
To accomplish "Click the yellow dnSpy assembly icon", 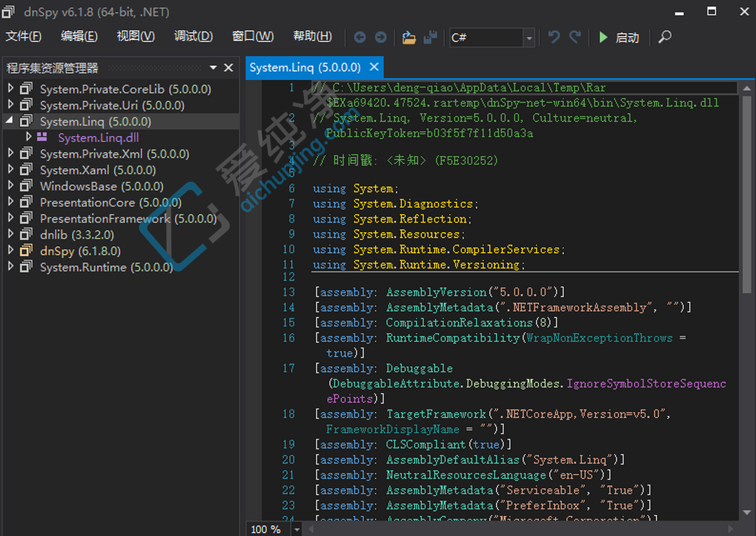I will pos(26,251).
